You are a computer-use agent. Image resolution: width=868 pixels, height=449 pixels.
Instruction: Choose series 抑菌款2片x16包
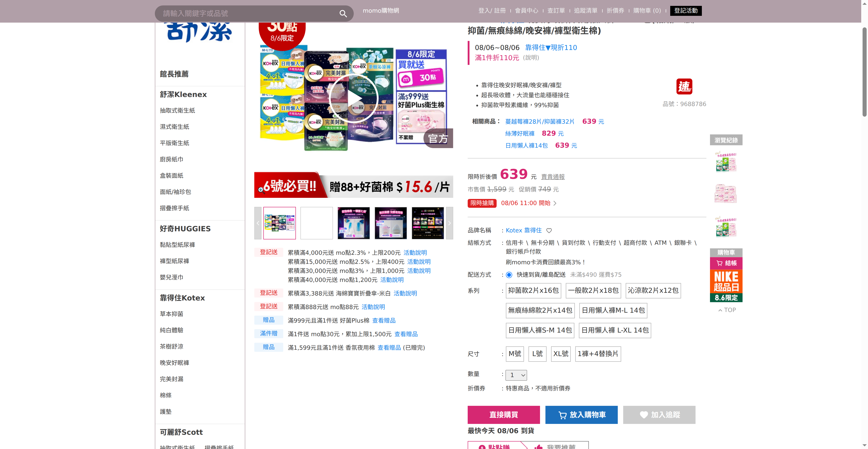coord(533,291)
